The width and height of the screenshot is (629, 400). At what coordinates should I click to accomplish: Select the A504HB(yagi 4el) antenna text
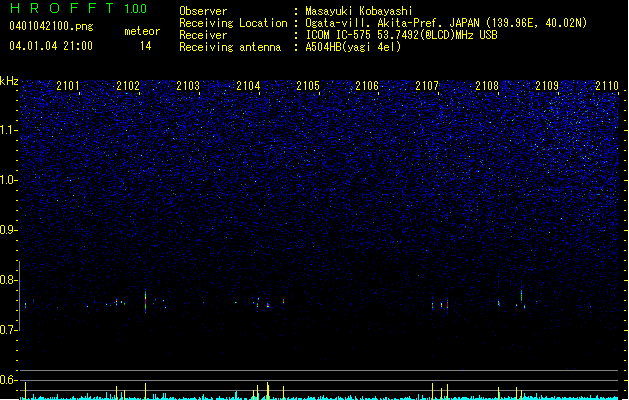pyautogui.click(x=353, y=47)
